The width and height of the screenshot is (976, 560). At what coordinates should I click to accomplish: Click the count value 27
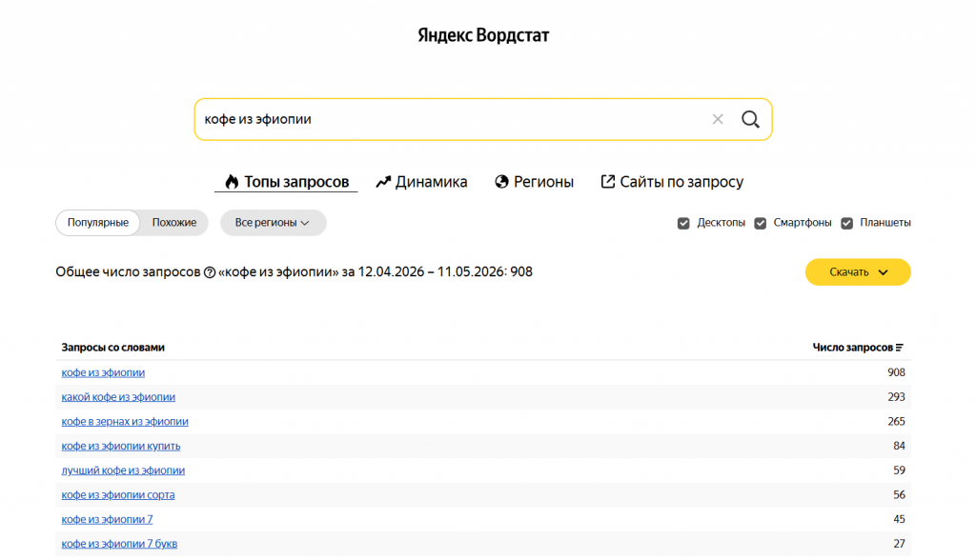(900, 544)
